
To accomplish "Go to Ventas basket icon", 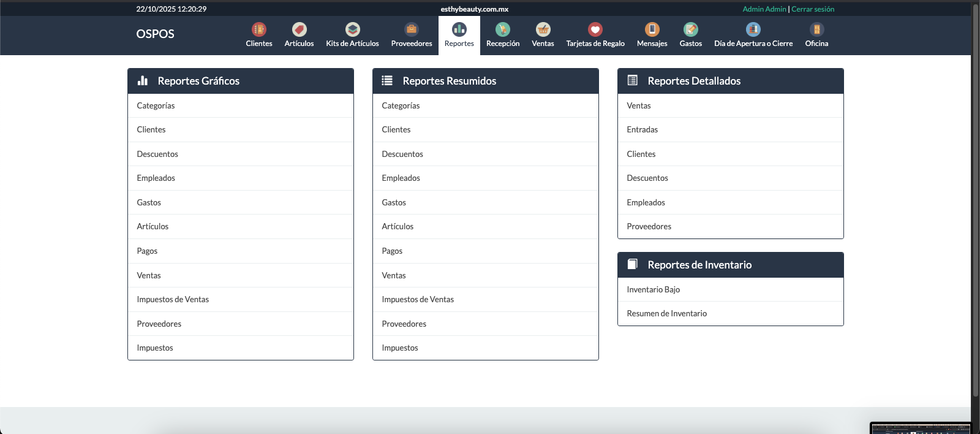I will (543, 29).
